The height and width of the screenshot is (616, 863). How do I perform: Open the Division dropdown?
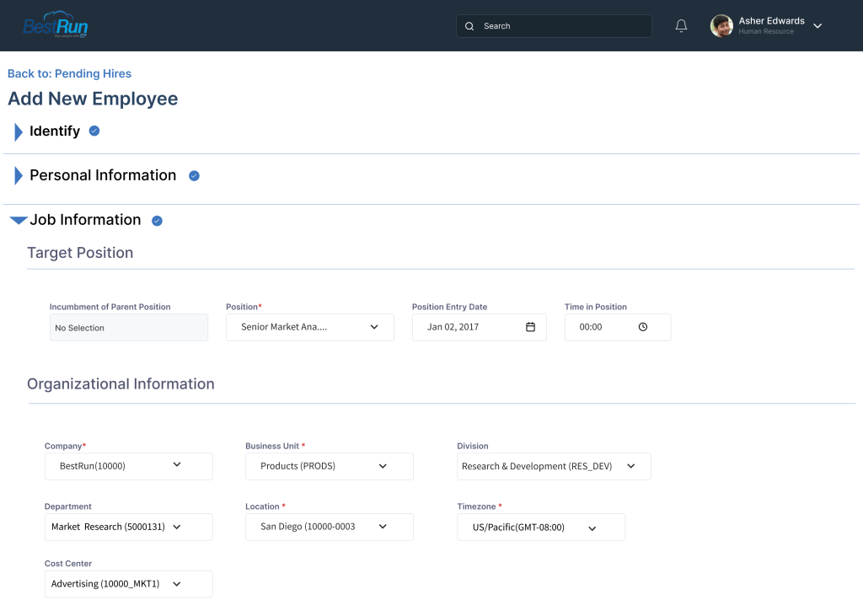[631, 466]
